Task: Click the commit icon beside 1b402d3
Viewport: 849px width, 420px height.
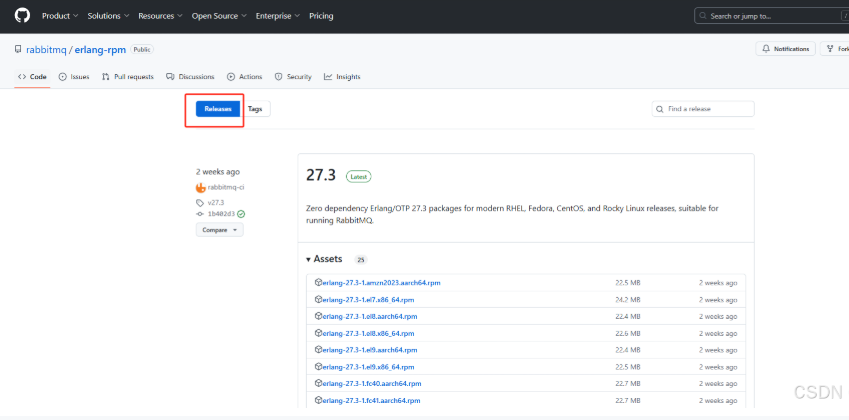Action: click(x=200, y=214)
